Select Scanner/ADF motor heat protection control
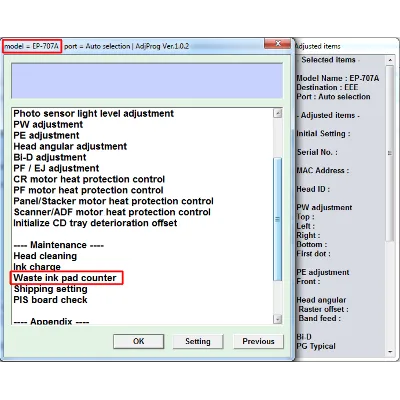Viewport: 400px width, 400px height. (112, 212)
